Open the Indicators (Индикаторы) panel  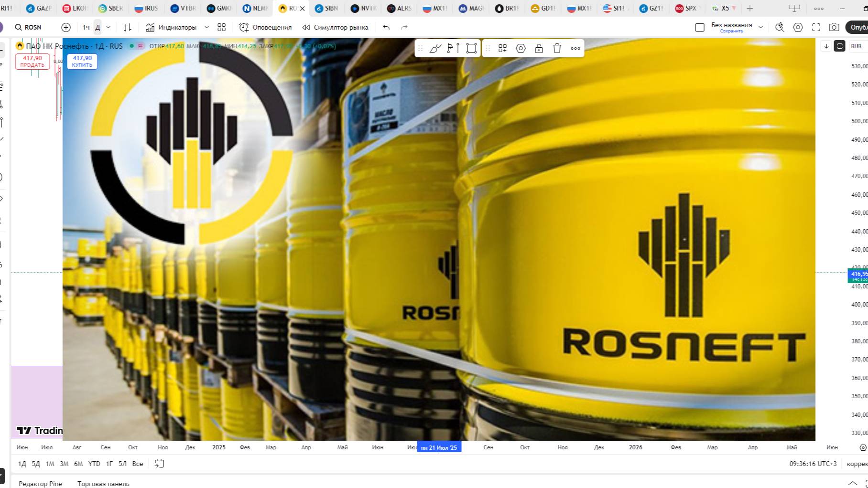click(172, 27)
